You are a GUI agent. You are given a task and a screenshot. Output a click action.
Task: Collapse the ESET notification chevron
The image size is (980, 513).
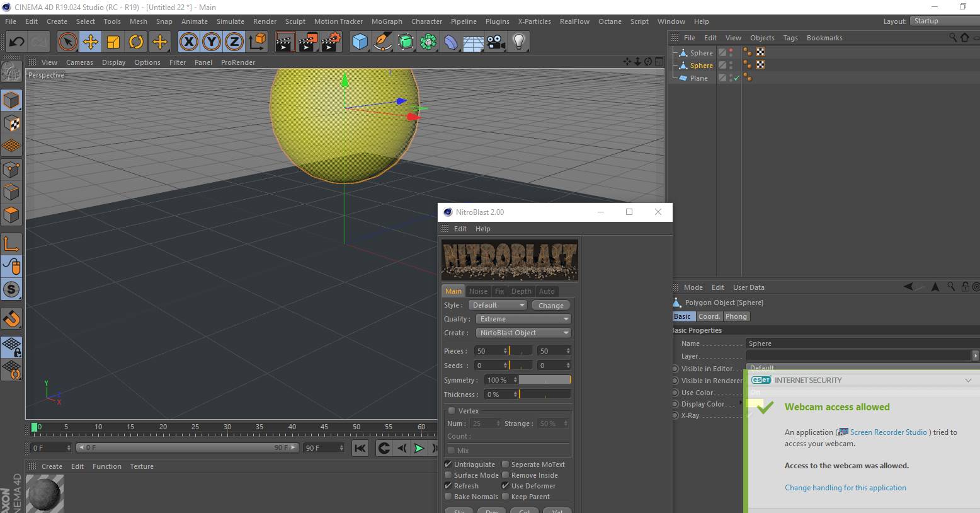(968, 380)
